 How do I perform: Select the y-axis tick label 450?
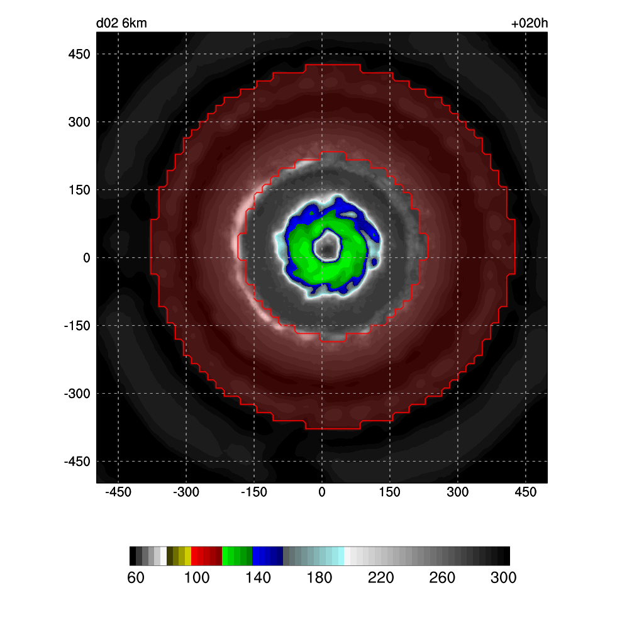click(79, 54)
